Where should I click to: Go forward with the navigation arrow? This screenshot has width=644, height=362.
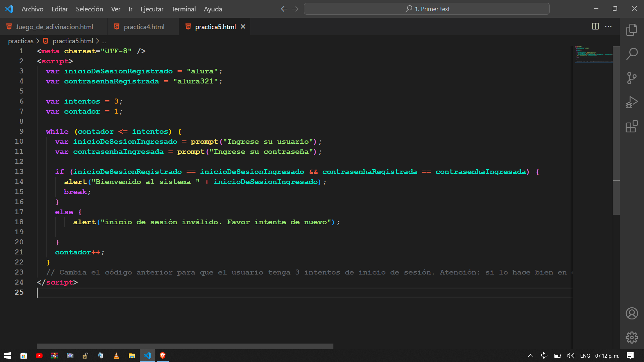click(x=295, y=9)
